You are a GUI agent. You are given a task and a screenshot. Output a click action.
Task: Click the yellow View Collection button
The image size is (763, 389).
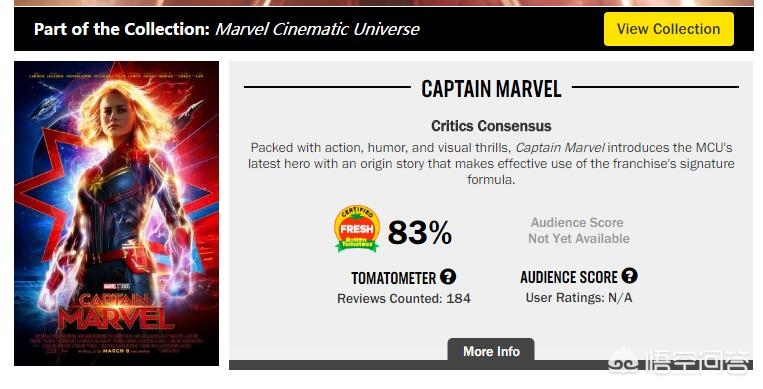coord(669,29)
